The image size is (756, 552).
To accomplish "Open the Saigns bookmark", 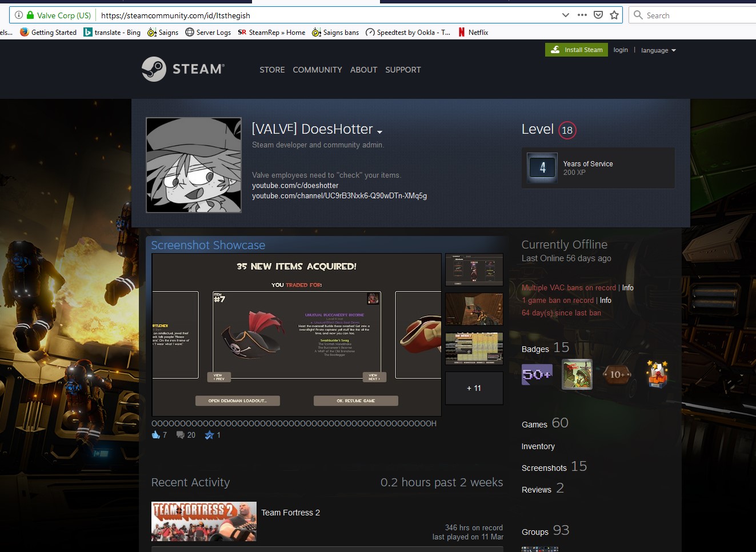I will (x=163, y=33).
